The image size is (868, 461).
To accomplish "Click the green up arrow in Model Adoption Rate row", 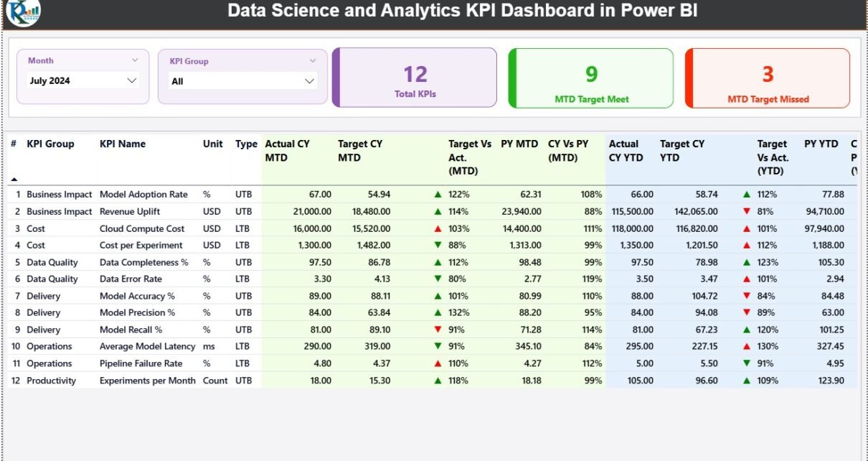I will 438,195.
